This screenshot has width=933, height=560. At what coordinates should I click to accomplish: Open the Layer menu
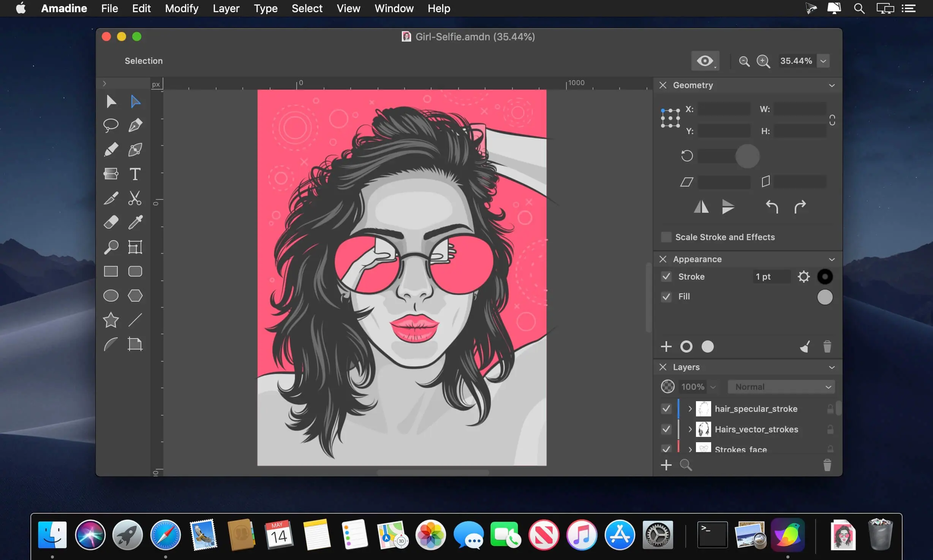pos(225,8)
